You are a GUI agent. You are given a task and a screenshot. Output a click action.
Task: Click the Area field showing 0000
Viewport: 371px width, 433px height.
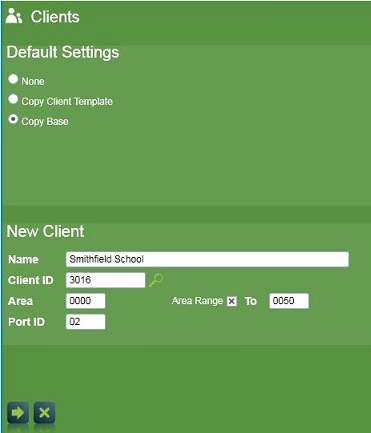point(85,301)
